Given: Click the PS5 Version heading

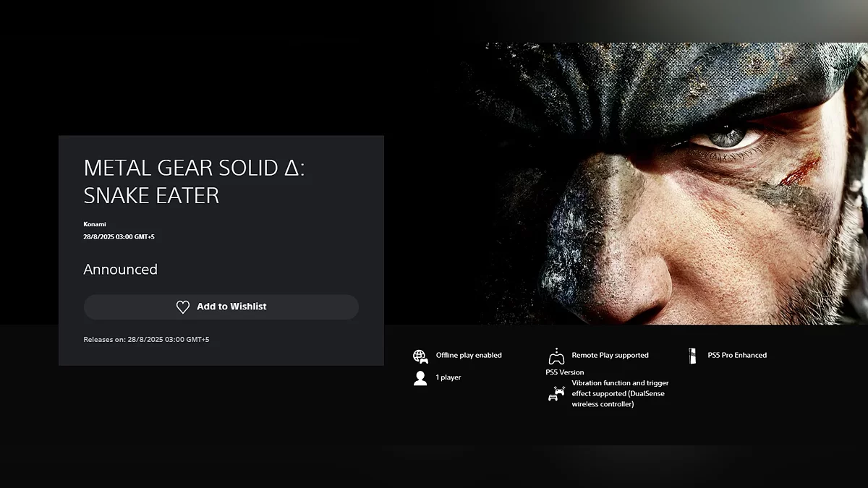Looking at the screenshot, I should pos(564,372).
